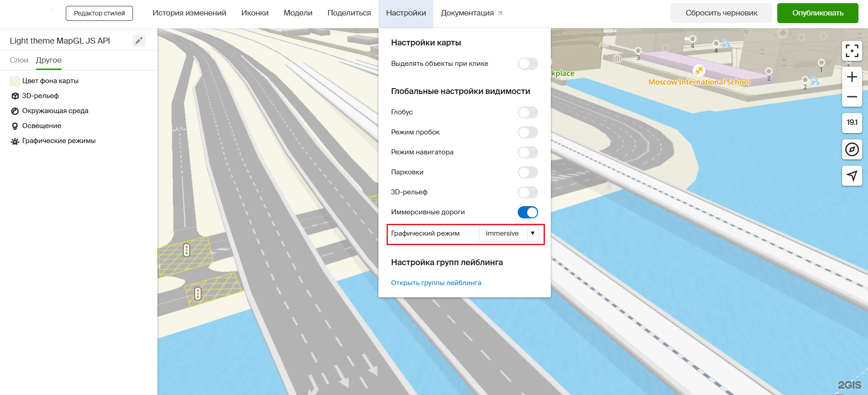Turn on Режим пробок switch
868x395 pixels.
tap(528, 132)
